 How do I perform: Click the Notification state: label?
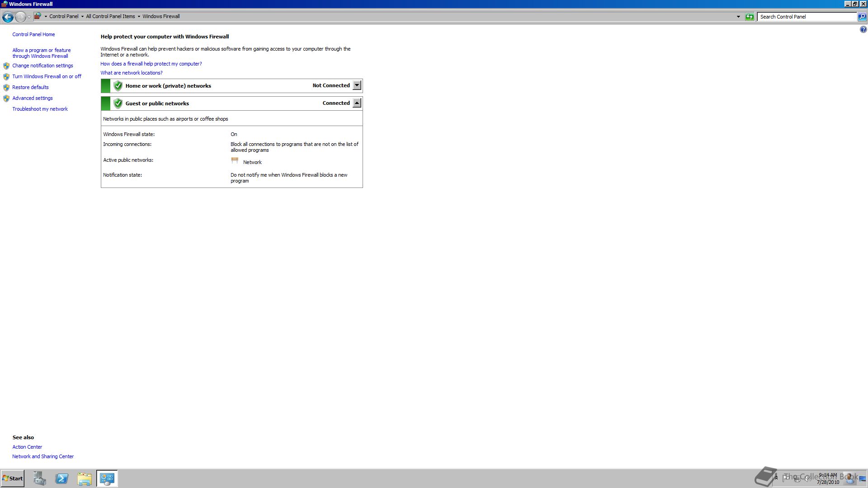click(123, 175)
